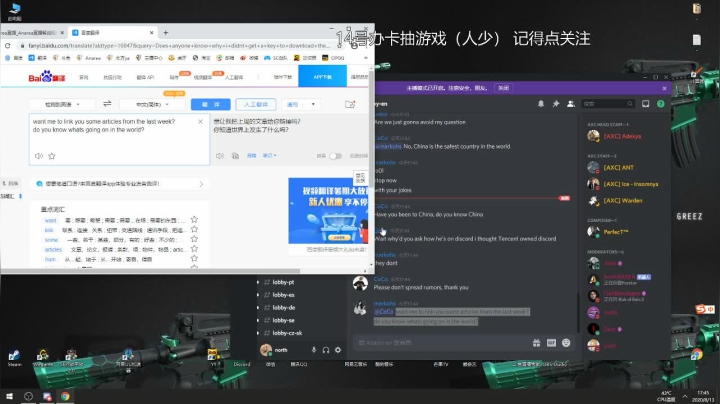Open target language Chinese dropdown

point(152,104)
